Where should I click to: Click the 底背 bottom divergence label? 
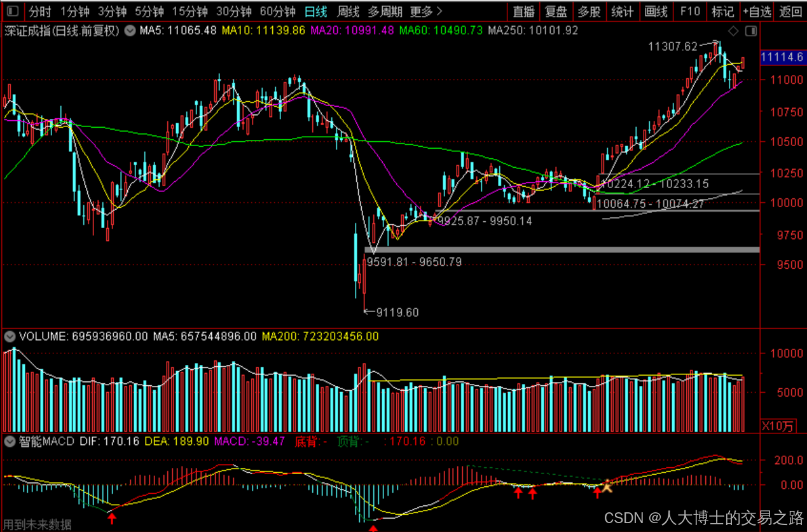(310, 441)
